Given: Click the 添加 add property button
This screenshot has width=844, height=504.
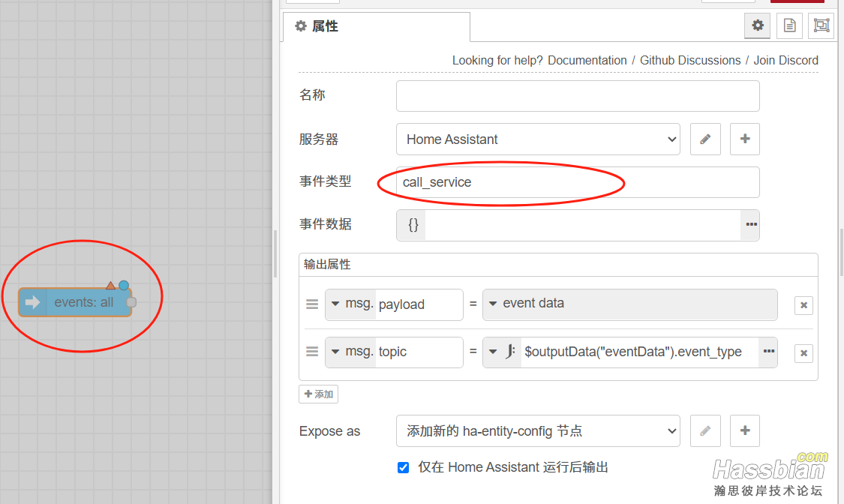Looking at the screenshot, I should pyautogui.click(x=319, y=394).
